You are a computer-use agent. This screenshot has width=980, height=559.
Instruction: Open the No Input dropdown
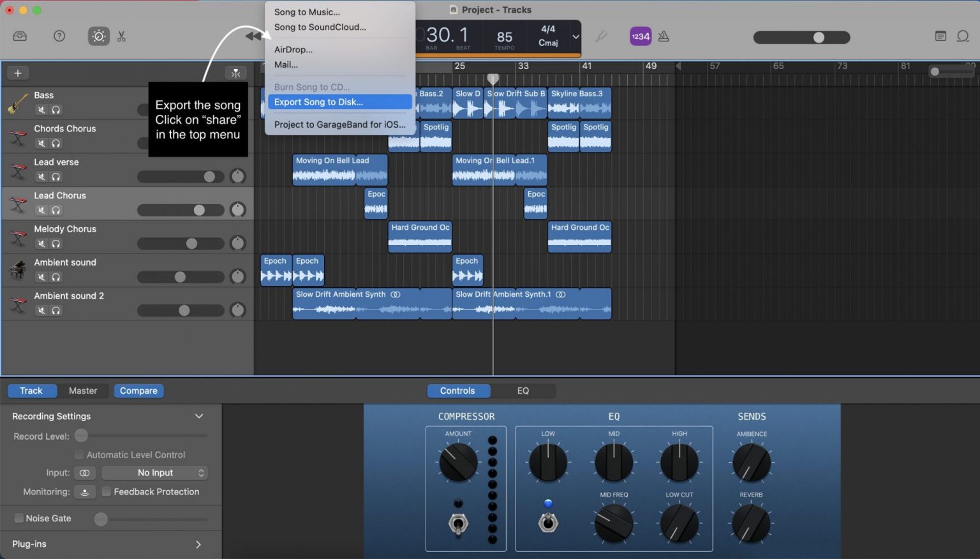click(154, 472)
